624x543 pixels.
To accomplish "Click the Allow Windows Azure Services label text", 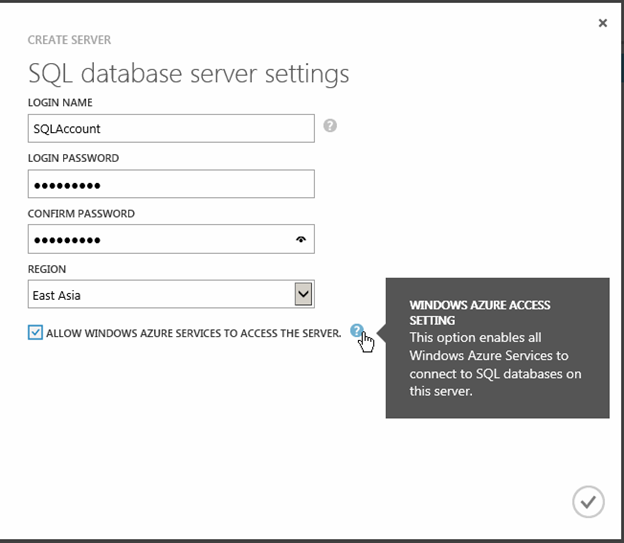I will [194, 333].
